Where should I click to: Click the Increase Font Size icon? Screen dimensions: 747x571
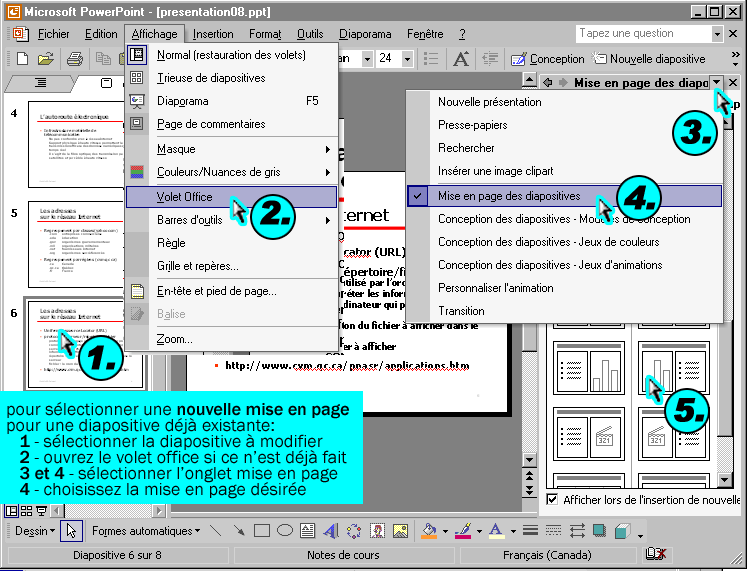[461, 59]
